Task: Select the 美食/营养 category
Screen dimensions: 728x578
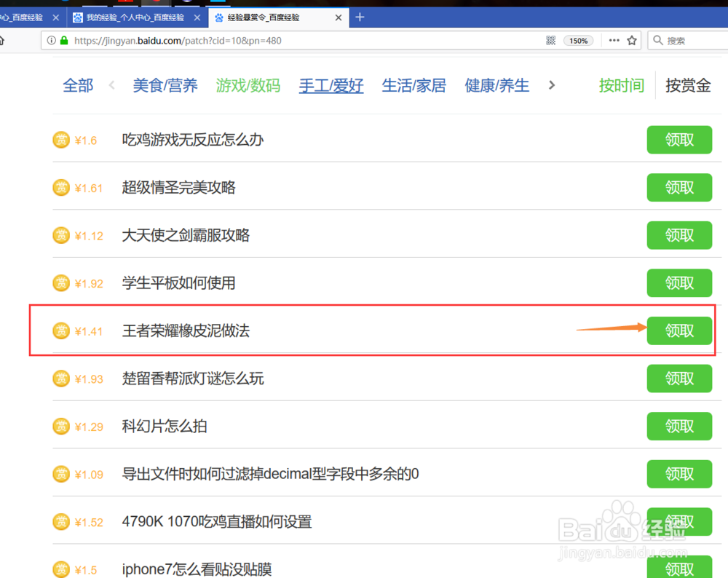Action: 165,85
